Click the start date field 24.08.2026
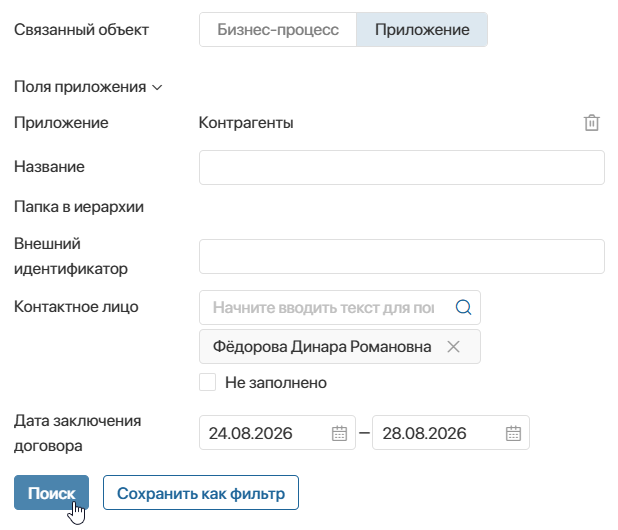This screenshot has width=618, height=530. tap(277, 433)
